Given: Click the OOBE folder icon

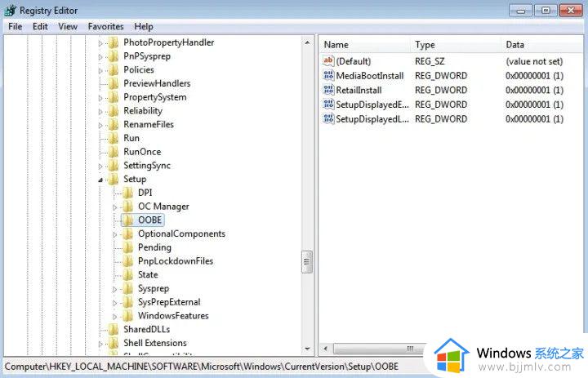Looking at the screenshot, I should click(128, 220).
